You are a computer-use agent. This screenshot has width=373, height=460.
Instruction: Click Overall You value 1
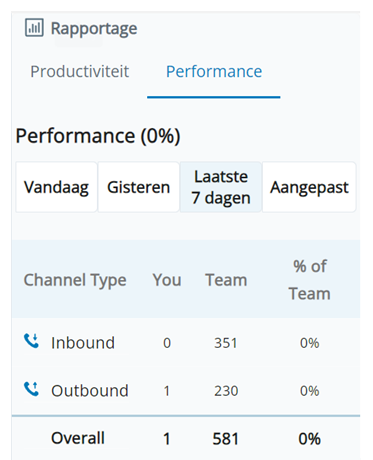[x=167, y=439]
